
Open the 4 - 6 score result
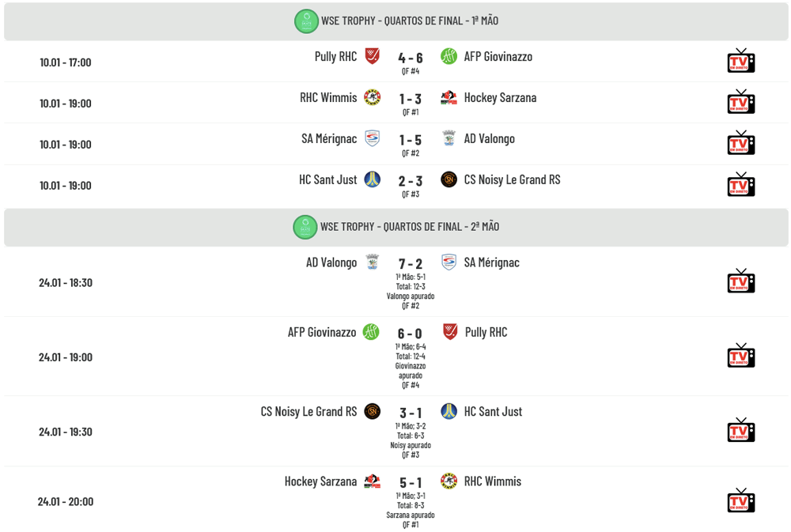(x=411, y=58)
